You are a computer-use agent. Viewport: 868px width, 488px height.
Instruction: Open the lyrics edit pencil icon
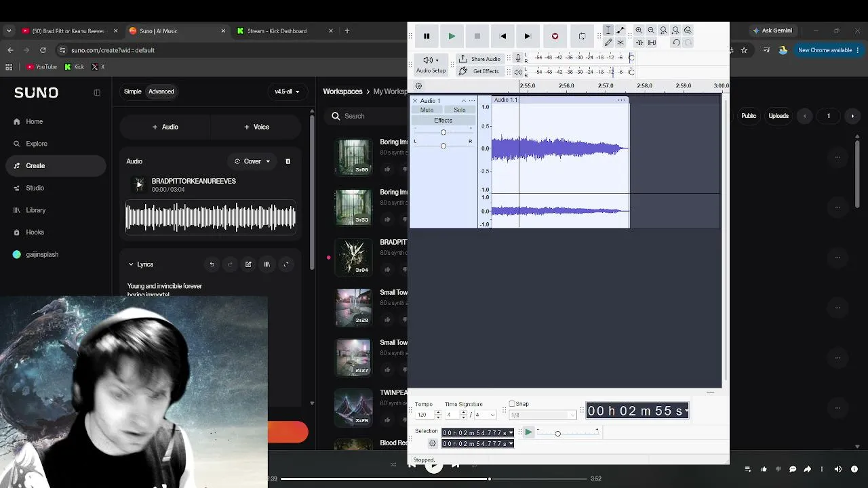click(248, 264)
